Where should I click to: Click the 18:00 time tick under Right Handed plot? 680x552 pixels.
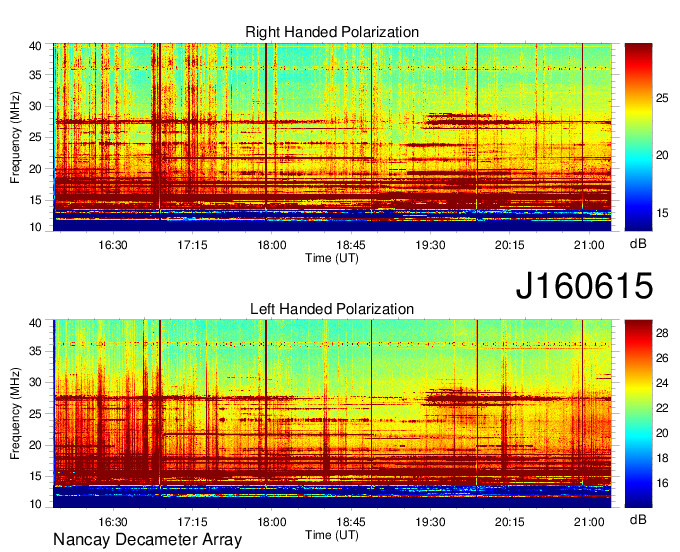click(x=272, y=245)
